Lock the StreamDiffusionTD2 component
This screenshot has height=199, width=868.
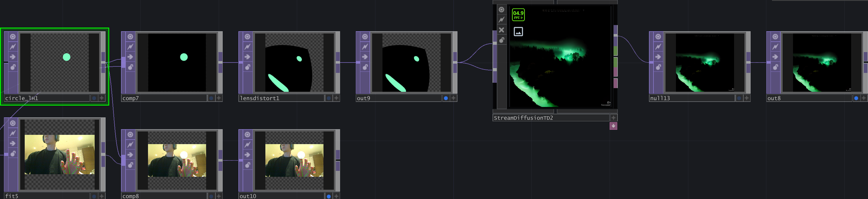coord(501,40)
